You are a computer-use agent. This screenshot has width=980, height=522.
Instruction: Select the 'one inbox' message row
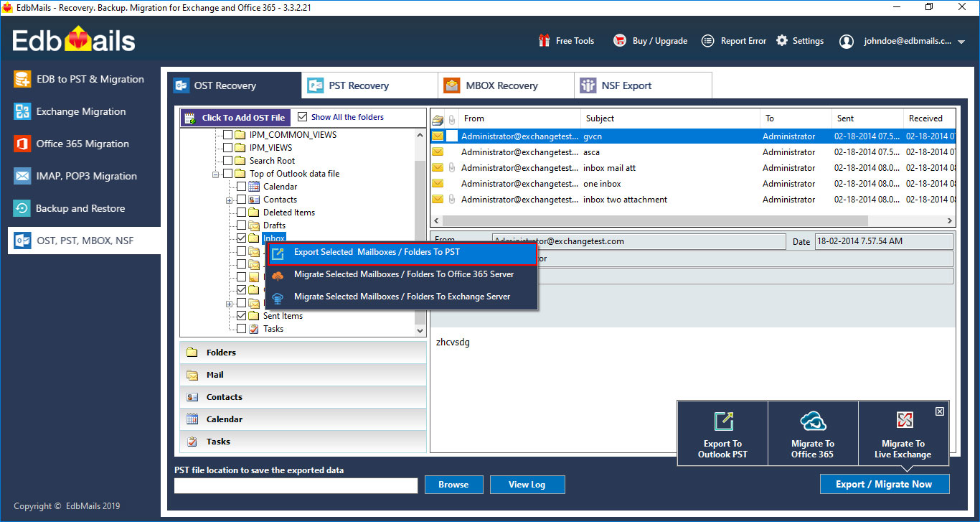click(x=692, y=184)
